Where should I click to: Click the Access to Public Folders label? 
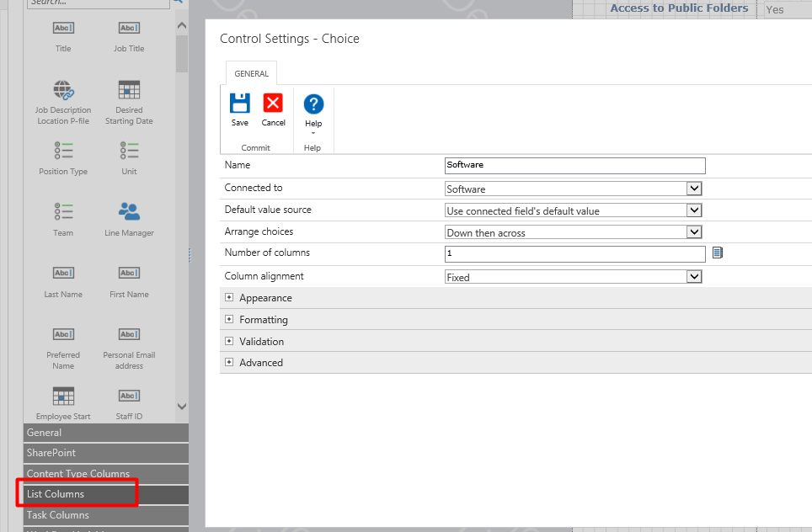click(679, 8)
